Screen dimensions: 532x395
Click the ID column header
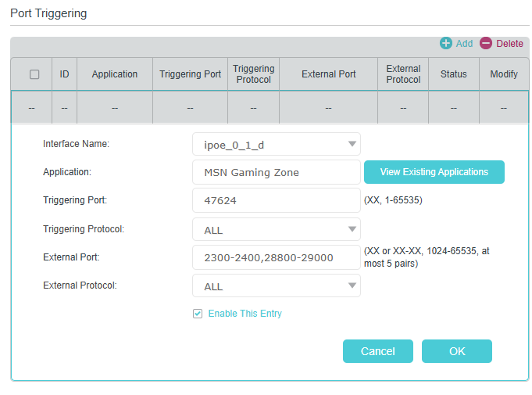[x=64, y=74]
